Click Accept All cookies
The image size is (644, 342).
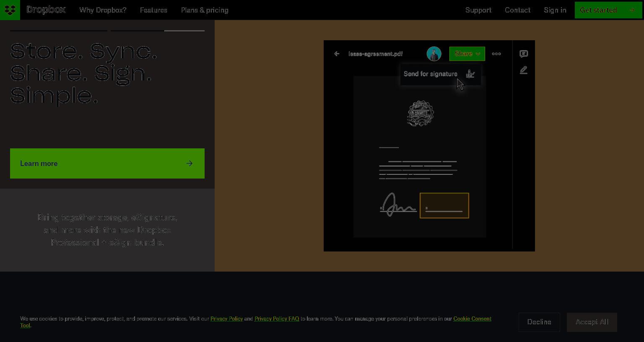[x=592, y=322]
